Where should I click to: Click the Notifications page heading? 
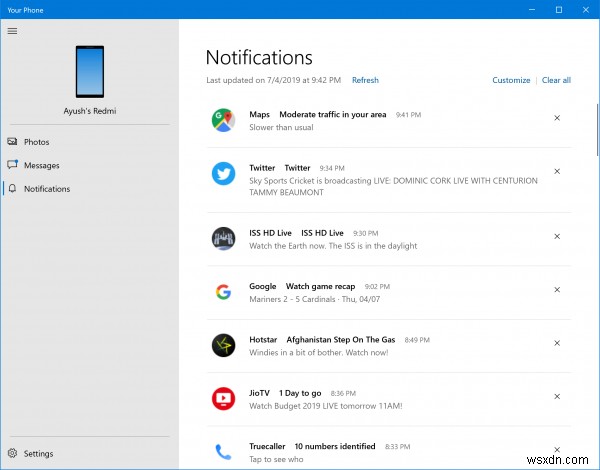coord(259,57)
